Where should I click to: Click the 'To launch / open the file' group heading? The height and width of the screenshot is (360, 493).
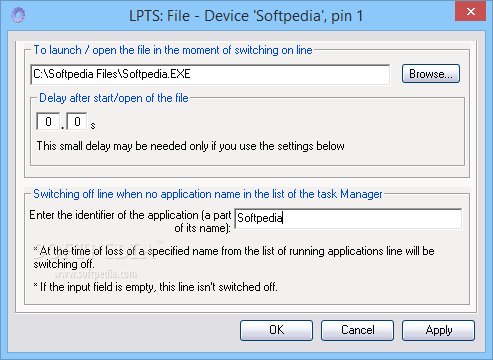[173, 50]
